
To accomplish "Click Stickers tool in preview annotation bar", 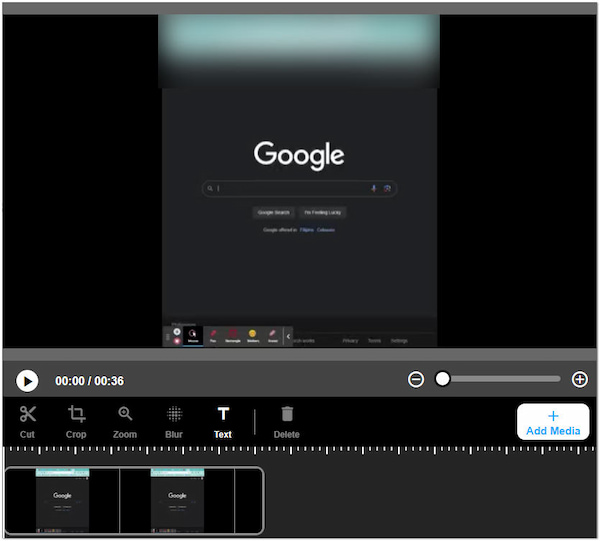I will pyautogui.click(x=253, y=336).
